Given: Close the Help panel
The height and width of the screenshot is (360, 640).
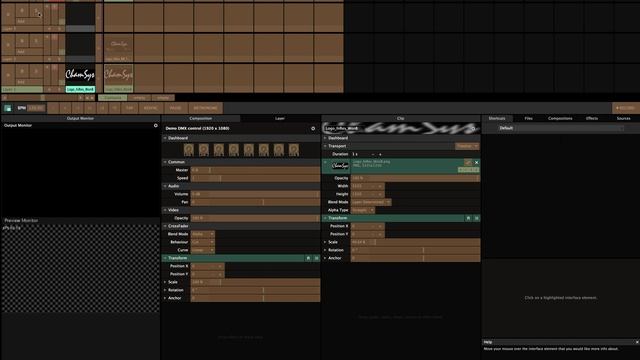Looking at the screenshot, I should pos(637,342).
